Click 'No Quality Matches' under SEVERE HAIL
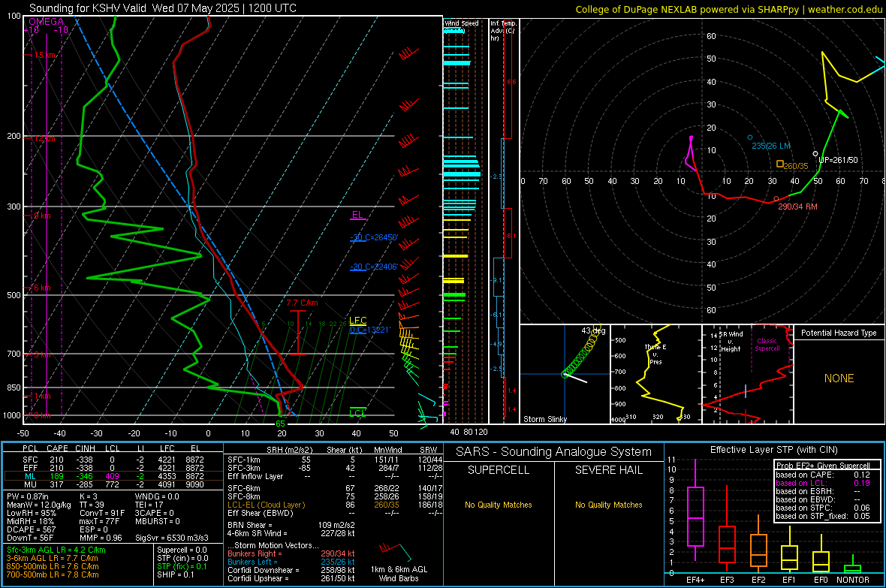Screen dimensions: 886x588 (x=608, y=505)
